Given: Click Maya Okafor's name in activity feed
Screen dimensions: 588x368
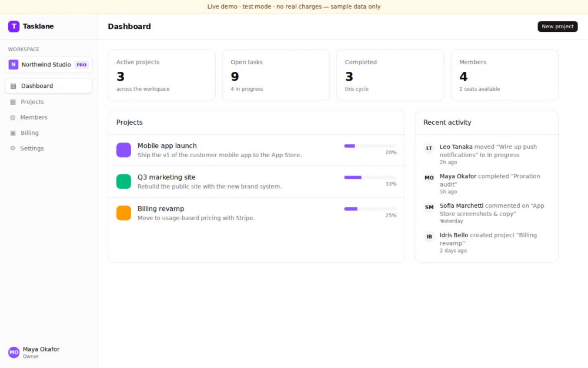Looking at the screenshot, I should tap(458, 176).
